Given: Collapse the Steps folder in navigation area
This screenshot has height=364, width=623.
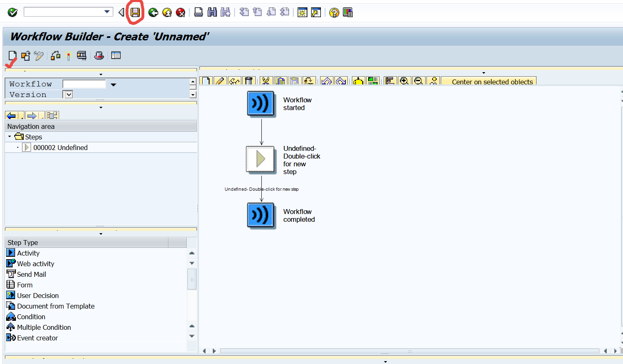Looking at the screenshot, I should [9, 137].
